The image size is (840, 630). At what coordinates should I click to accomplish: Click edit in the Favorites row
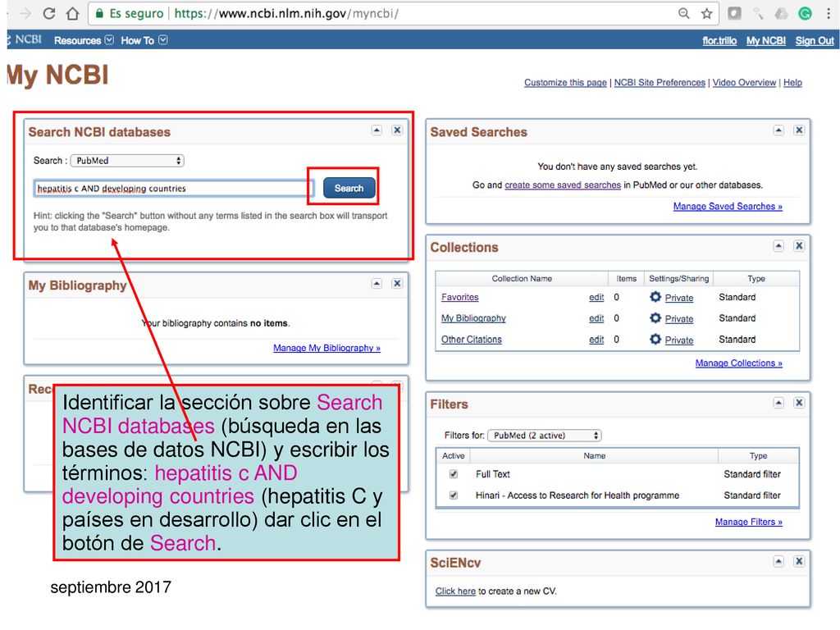(x=596, y=297)
